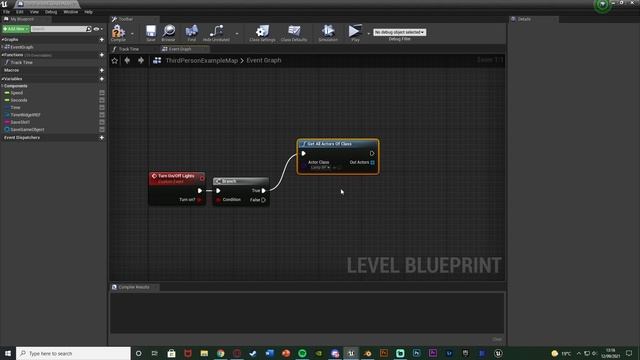Toggle the eye for SaveGameObject variable
The height and width of the screenshot is (360, 640).
(x=102, y=129)
